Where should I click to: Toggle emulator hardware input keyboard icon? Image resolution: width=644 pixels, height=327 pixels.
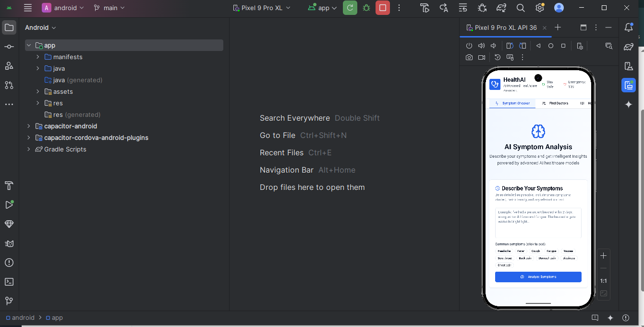tap(510, 57)
